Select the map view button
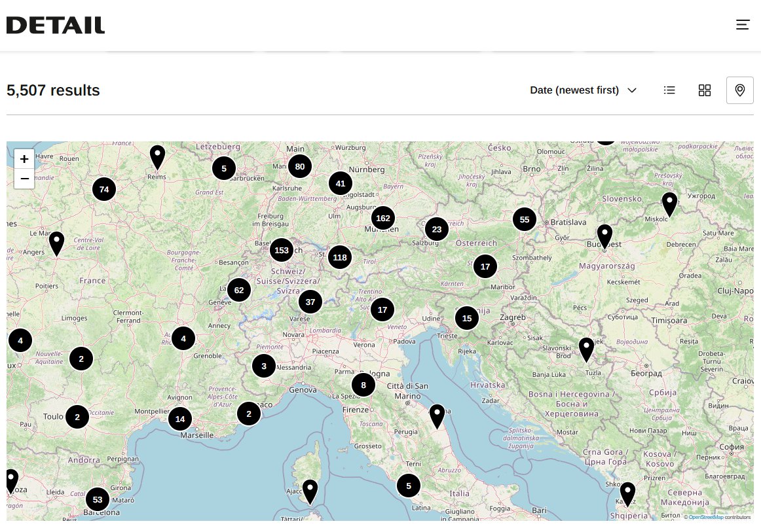 (739, 90)
